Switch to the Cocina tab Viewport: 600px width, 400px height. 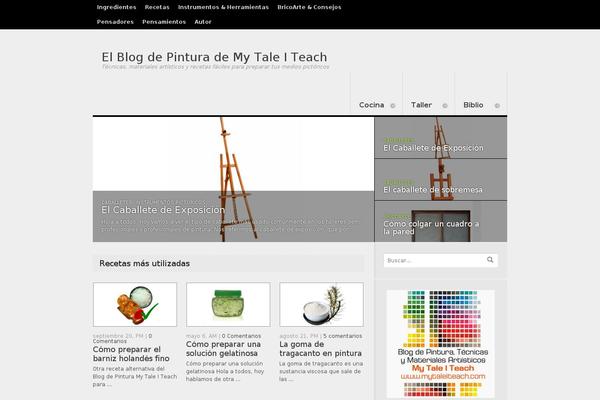(x=372, y=105)
